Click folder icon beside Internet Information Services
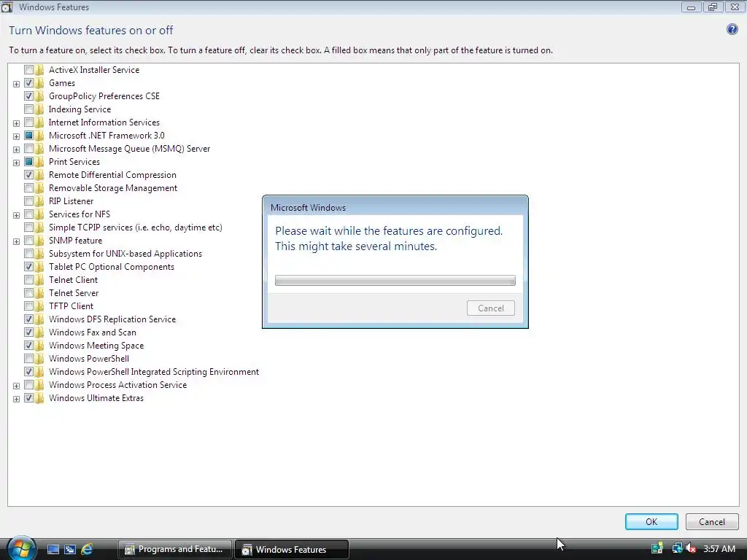The height and width of the screenshot is (560, 747). pos(39,122)
